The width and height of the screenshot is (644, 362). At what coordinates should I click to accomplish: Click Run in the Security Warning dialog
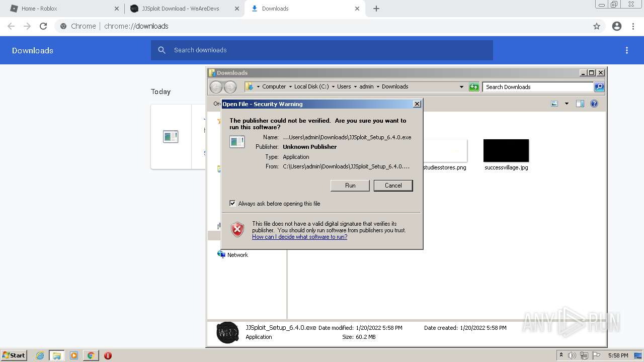[350, 186]
